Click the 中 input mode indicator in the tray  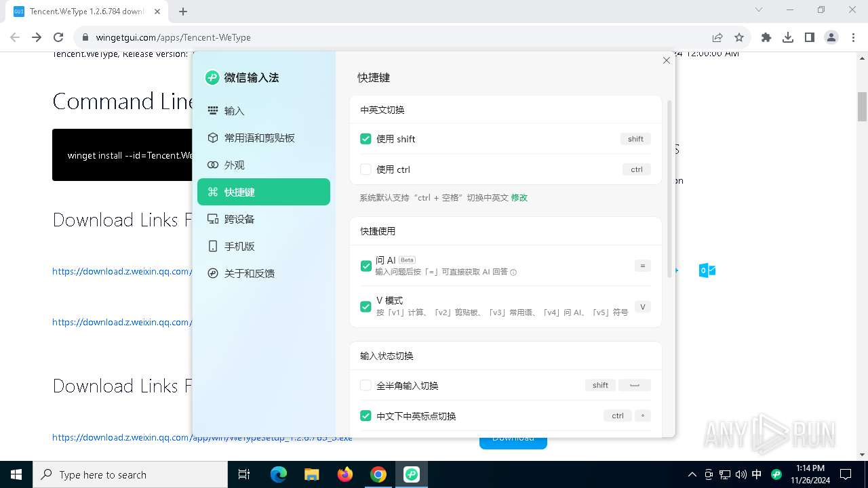tap(757, 474)
